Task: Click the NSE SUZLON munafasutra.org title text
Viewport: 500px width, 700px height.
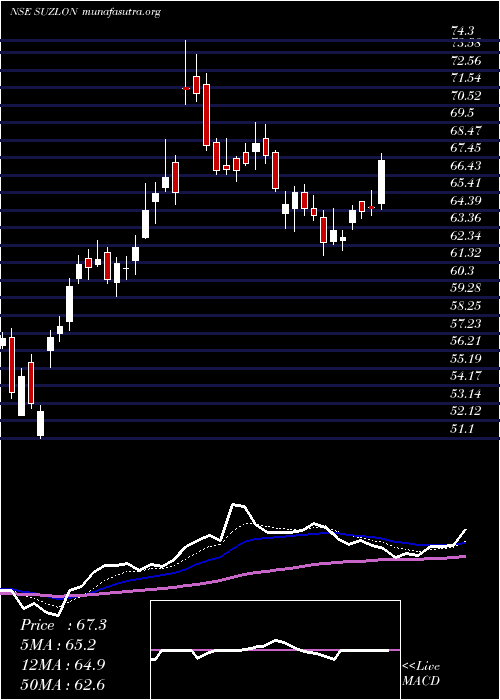Action: (x=85, y=12)
